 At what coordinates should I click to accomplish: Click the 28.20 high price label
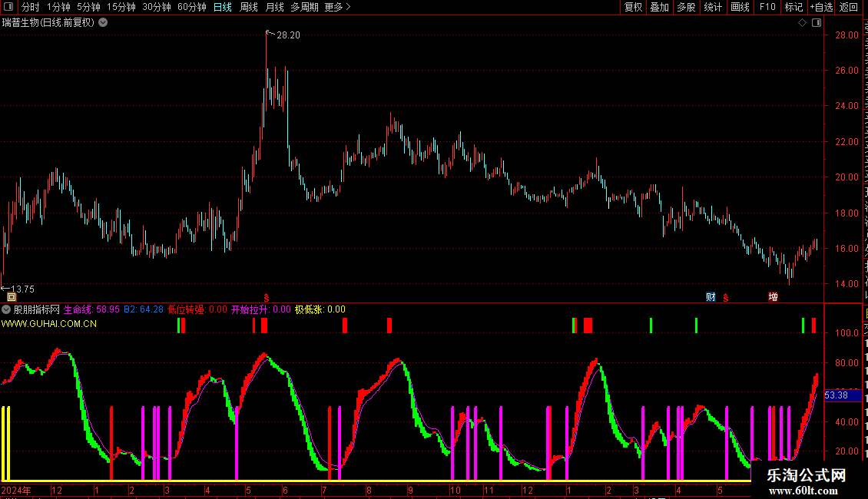click(x=288, y=35)
